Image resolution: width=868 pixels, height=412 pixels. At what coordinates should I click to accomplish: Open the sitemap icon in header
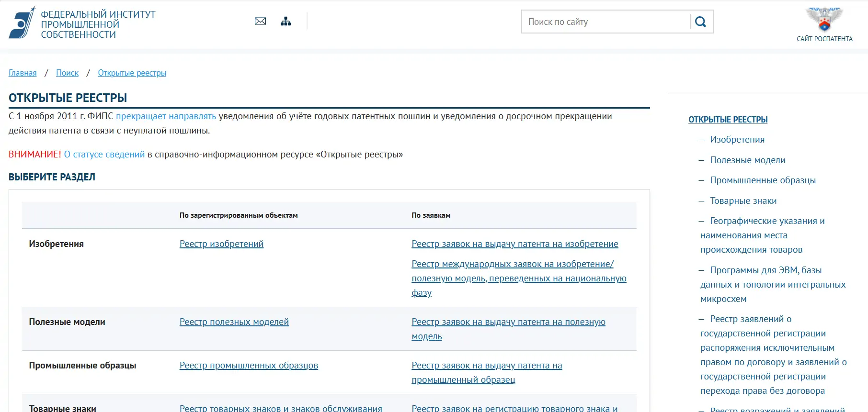[286, 21]
